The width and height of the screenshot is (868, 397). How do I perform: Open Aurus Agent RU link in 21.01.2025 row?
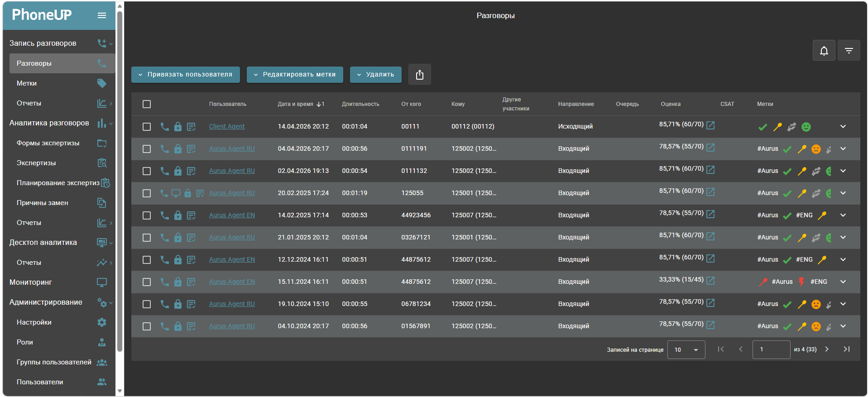[232, 238]
